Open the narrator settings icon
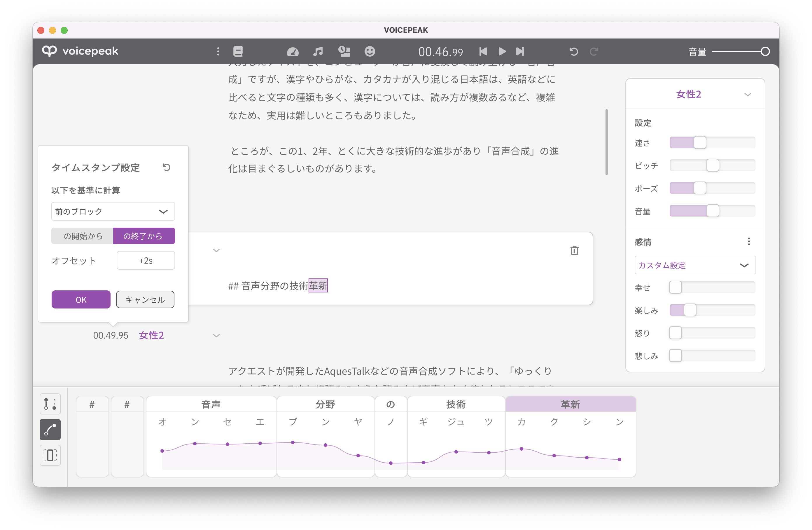This screenshot has width=812, height=530. pyautogui.click(x=344, y=52)
